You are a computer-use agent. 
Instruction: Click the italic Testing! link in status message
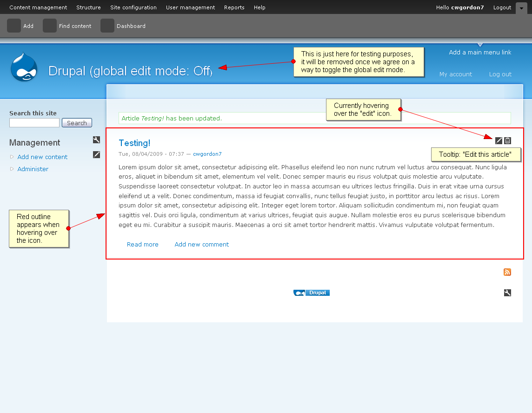pos(153,118)
